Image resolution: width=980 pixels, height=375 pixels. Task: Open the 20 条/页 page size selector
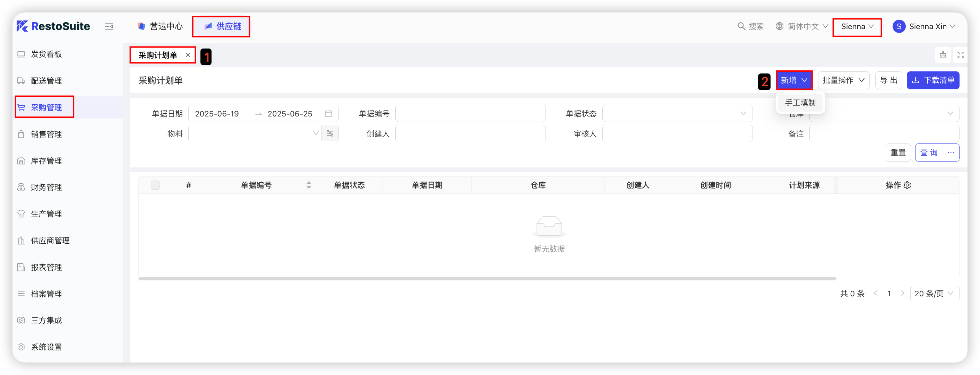click(x=934, y=293)
